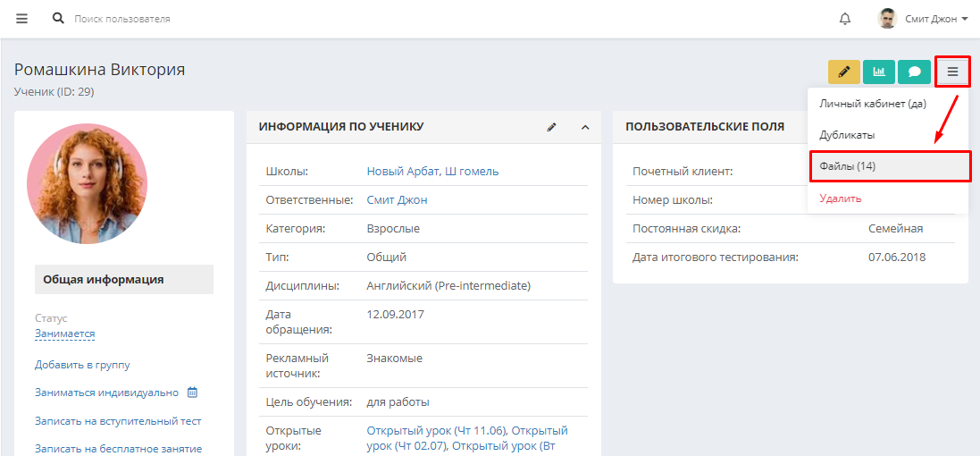Focus the Поиск пользователя search field

click(188, 19)
